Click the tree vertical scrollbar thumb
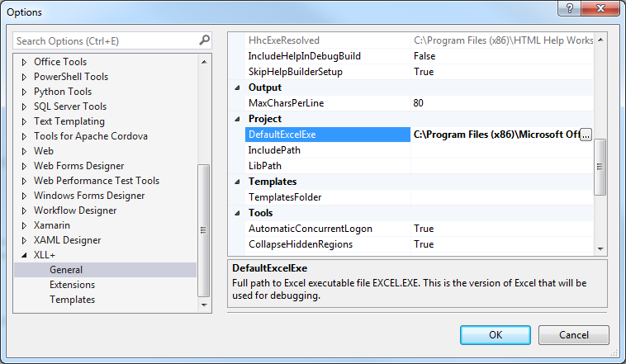This screenshot has height=364, width=626. click(x=204, y=230)
